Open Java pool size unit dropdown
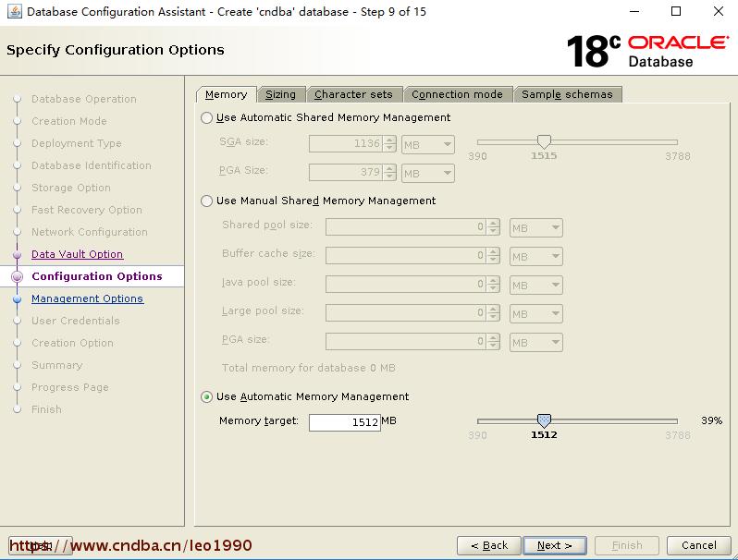 click(x=536, y=286)
